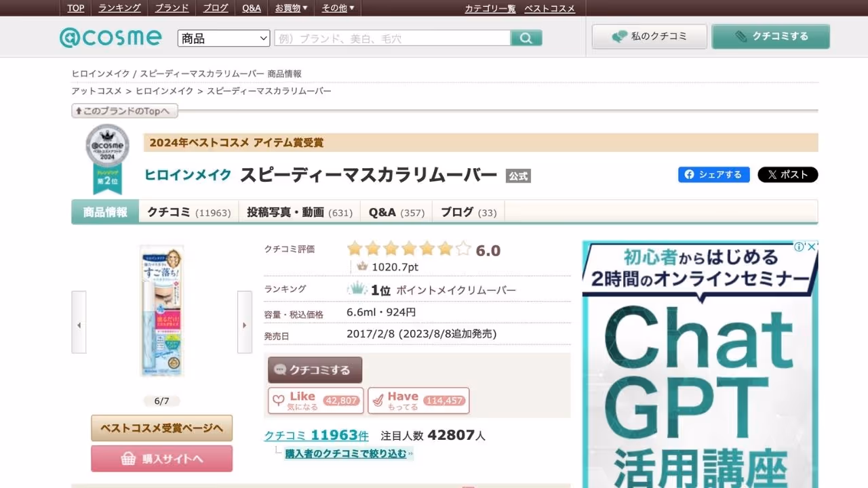Viewport: 868px width, 488px height.
Task: Switch to the クチコミ (11963) tab
Action: pos(189,212)
